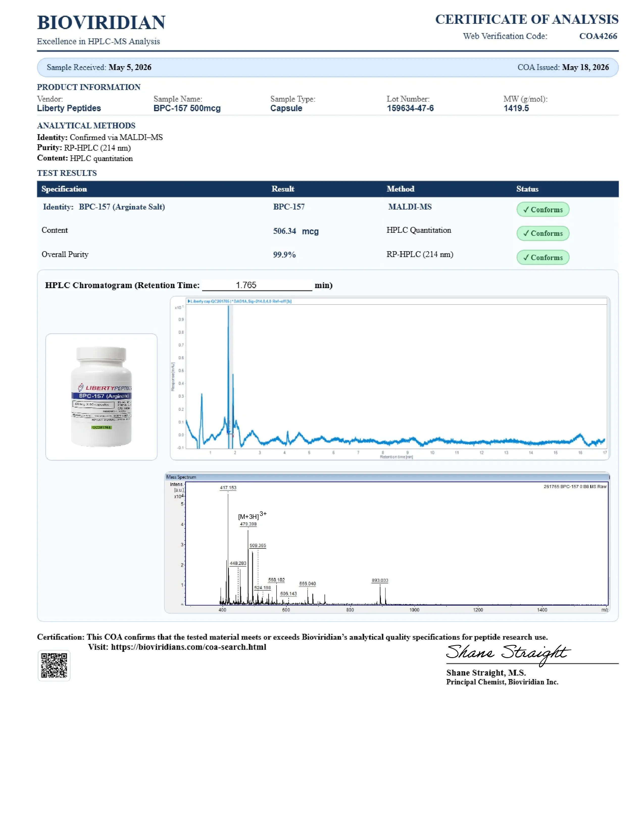The width and height of the screenshot is (644, 834).
Task: Click the Liberty Peptides bottle photo
Action: pyautogui.click(x=102, y=397)
